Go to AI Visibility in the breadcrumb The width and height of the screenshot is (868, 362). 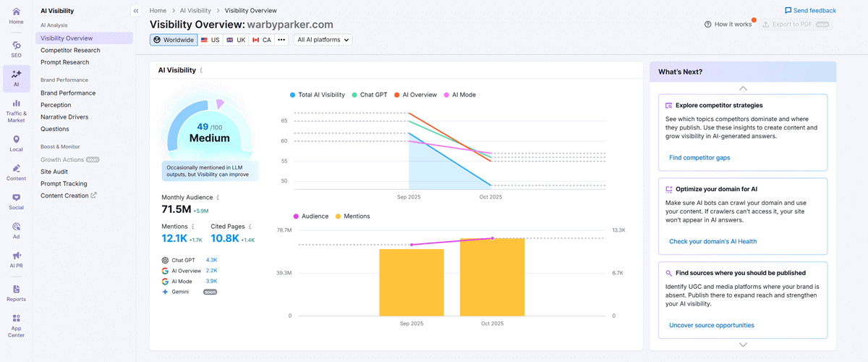coord(195,11)
